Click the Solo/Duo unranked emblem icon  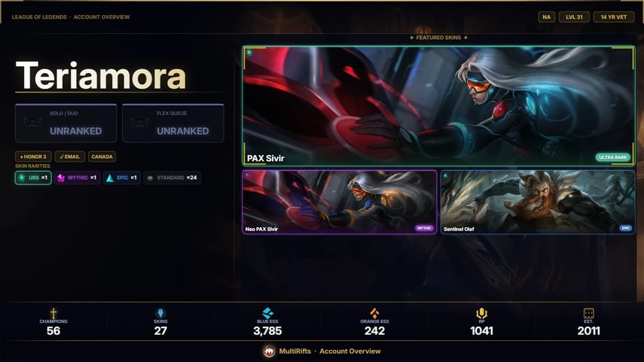tap(32, 123)
